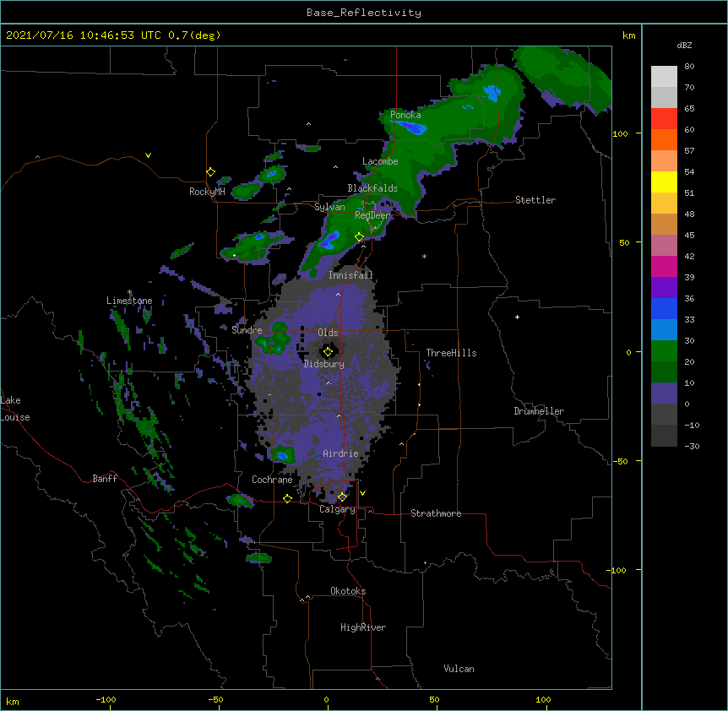Select the dark orange 57-60 dBZ legend swatch

[x=664, y=139]
